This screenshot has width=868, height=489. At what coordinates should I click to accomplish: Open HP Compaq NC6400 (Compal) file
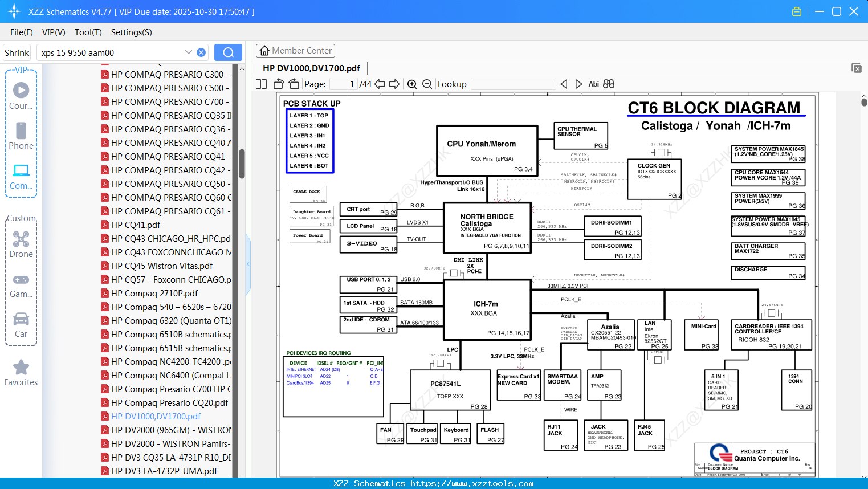166,375
